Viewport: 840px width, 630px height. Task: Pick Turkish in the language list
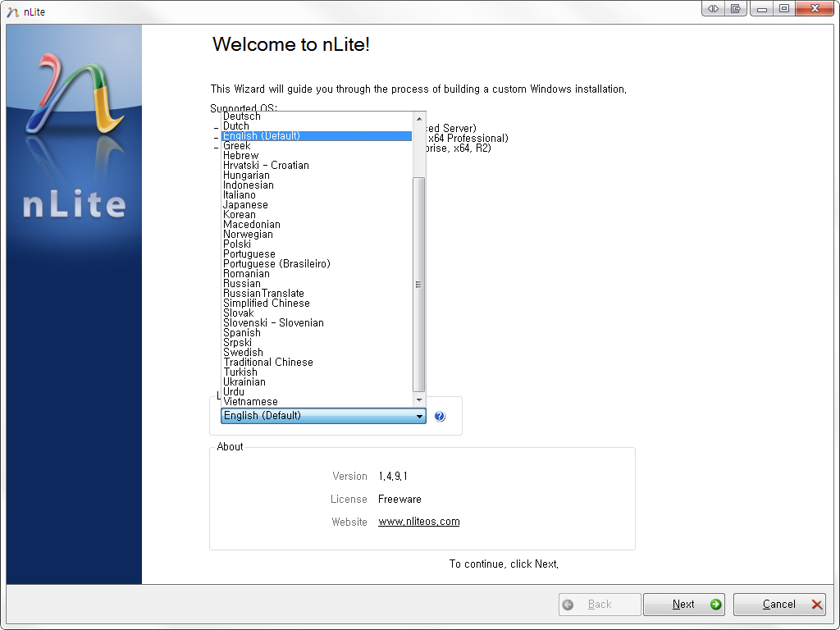(x=317, y=372)
